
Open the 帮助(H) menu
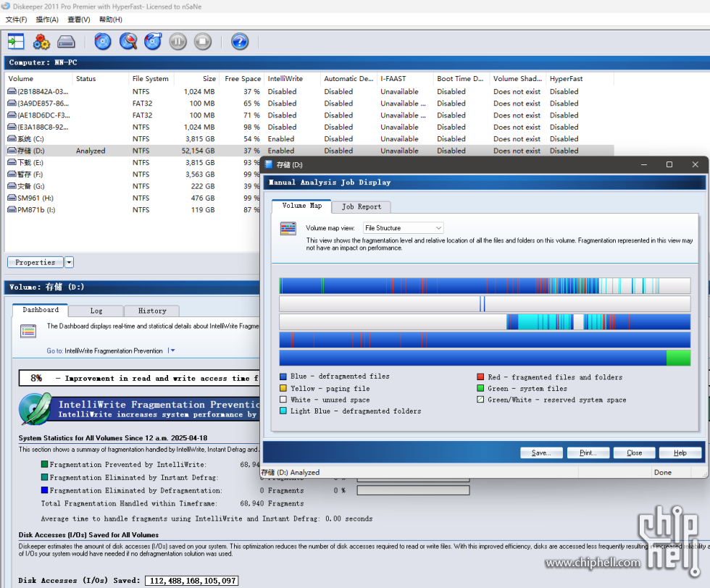pyautogui.click(x=110, y=20)
